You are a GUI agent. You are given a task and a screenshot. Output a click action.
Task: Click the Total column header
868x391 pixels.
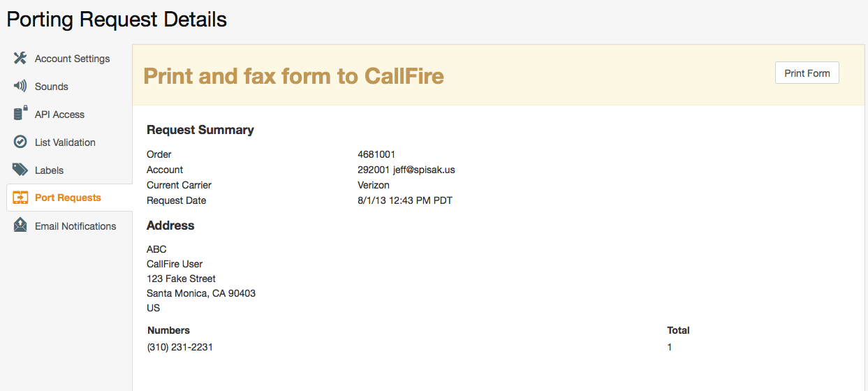[678, 330]
